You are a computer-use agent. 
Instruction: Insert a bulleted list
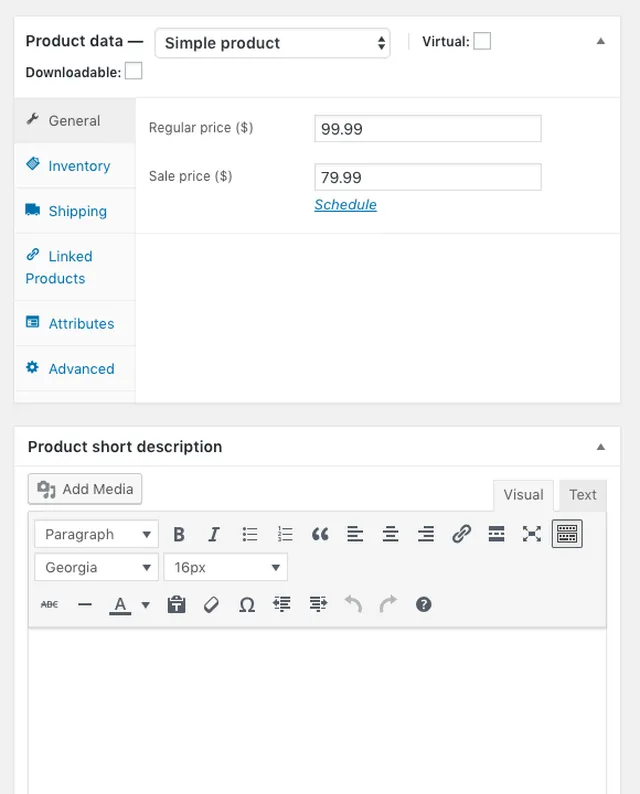pyautogui.click(x=250, y=534)
